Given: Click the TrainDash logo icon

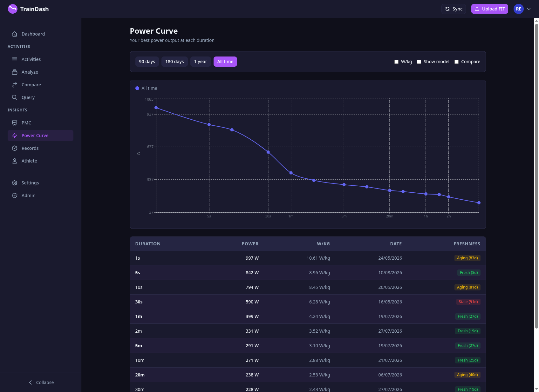Looking at the screenshot, I should pyautogui.click(x=13, y=9).
